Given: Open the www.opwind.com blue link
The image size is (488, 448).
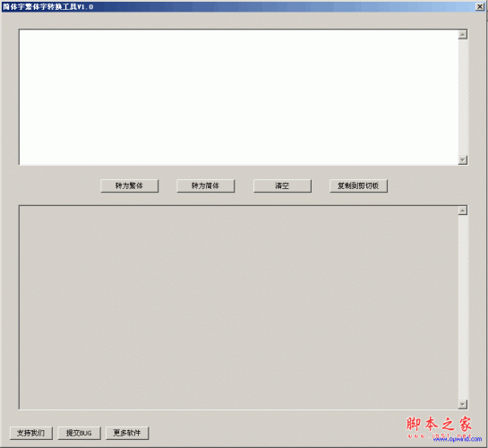Looking at the screenshot, I should tap(458, 439).
